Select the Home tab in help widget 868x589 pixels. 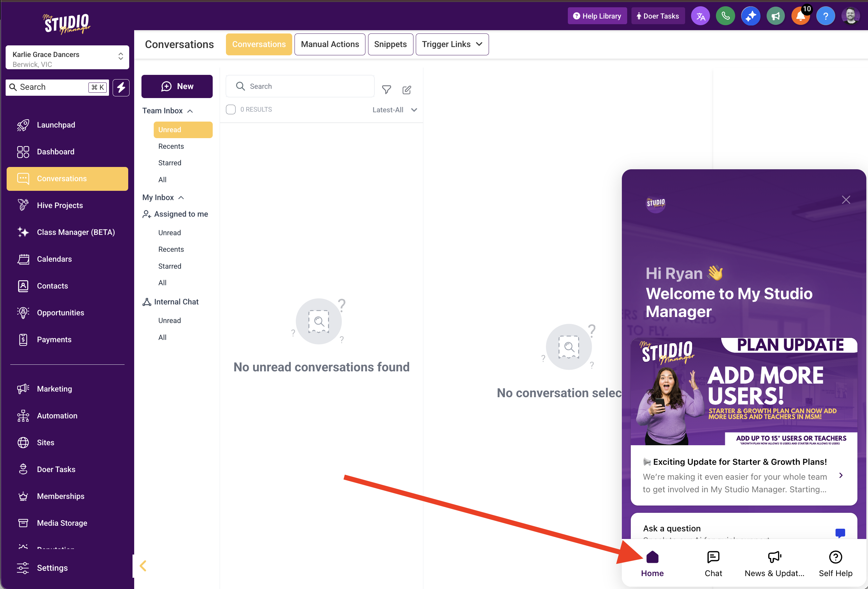652,564
